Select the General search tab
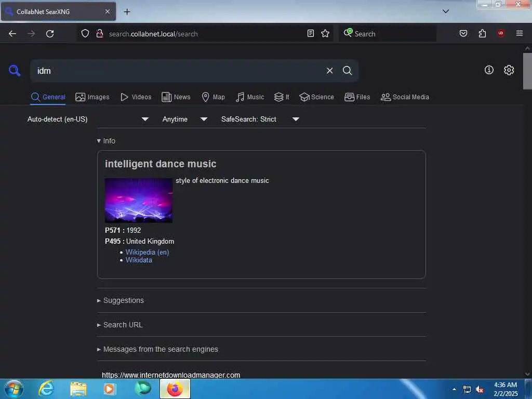 click(x=48, y=97)
